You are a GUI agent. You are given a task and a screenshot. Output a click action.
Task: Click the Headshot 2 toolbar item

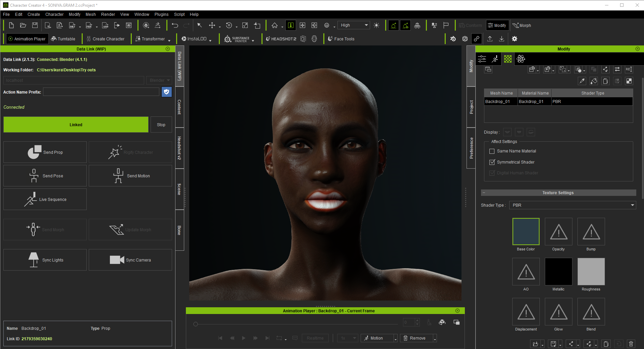(281, 39)
